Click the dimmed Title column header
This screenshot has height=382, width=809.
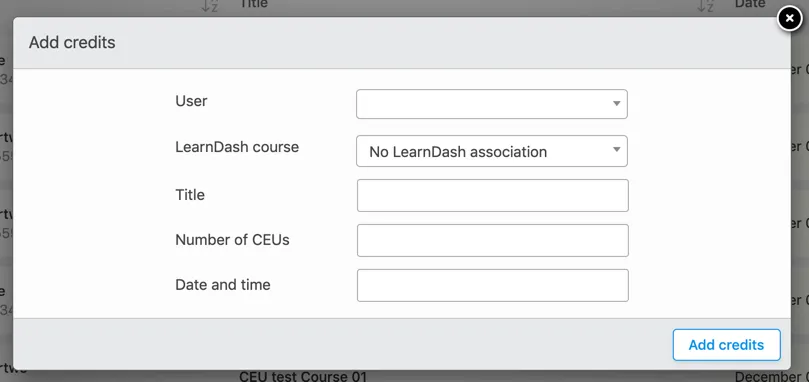(x=254, y=4)
